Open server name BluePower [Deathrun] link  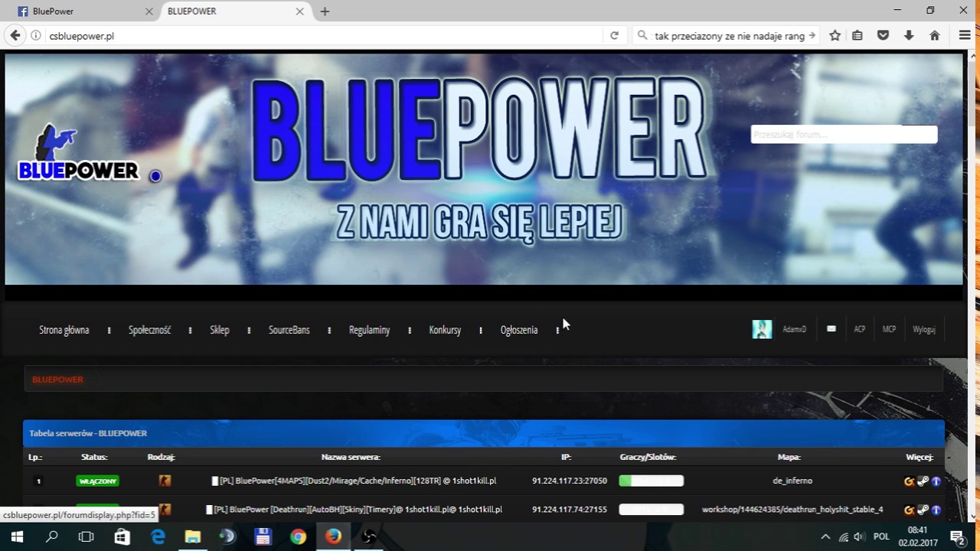(358, 509)
